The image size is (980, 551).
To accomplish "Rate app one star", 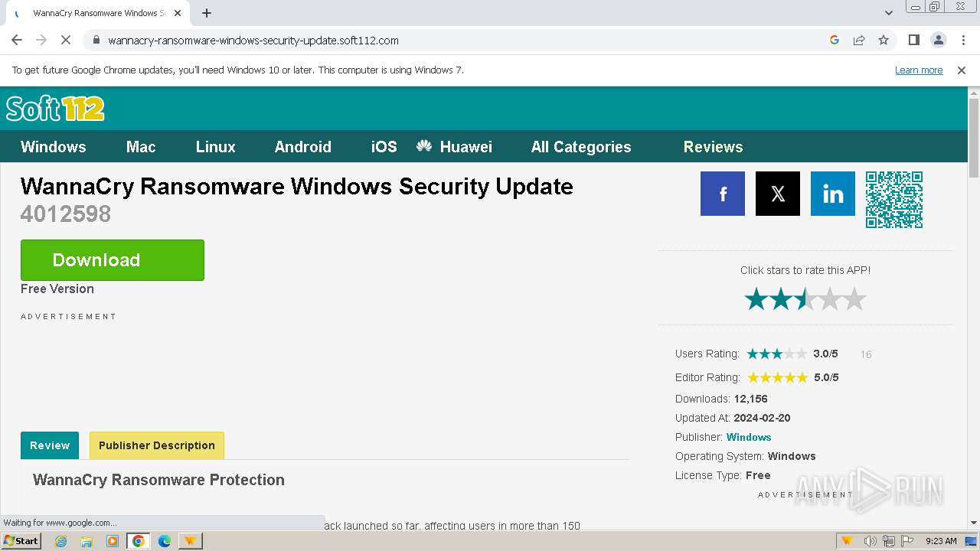I will [x=756, y=299].
